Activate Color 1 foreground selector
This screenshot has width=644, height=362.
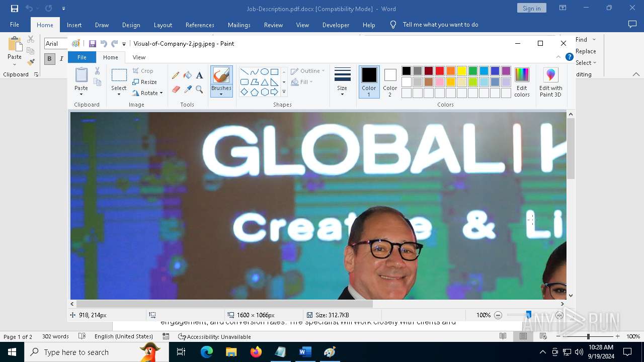[x=369, y=82]
